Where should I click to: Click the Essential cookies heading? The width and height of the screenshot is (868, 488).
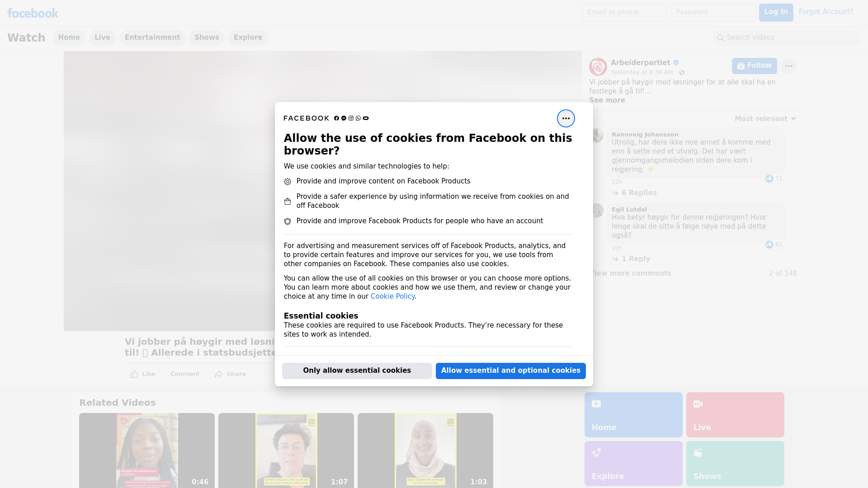tap(321, 316)
